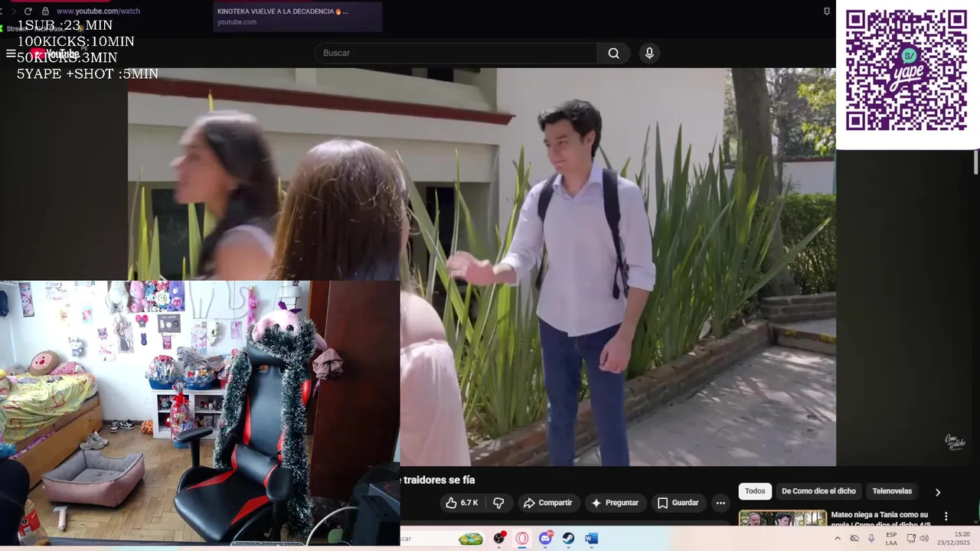Click the pin icon in browser top bar
This screenshot has height=551, width=980.
click(827, 11)
